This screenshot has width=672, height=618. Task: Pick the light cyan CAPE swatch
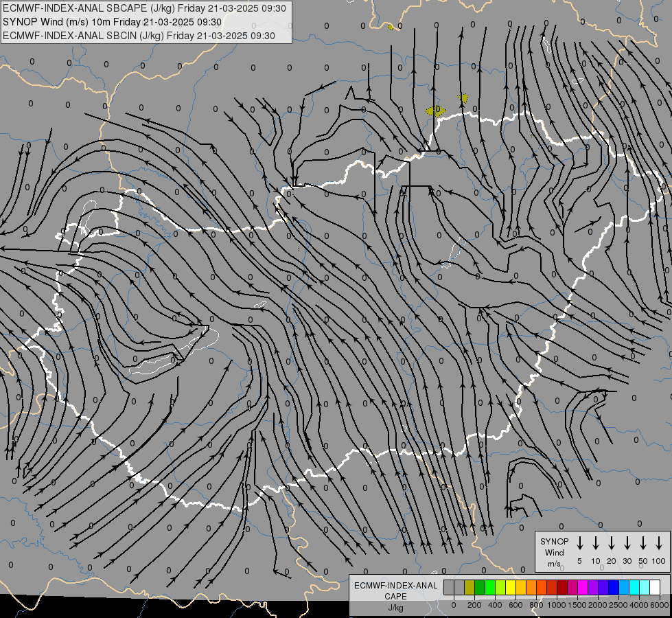click(645, 588)
